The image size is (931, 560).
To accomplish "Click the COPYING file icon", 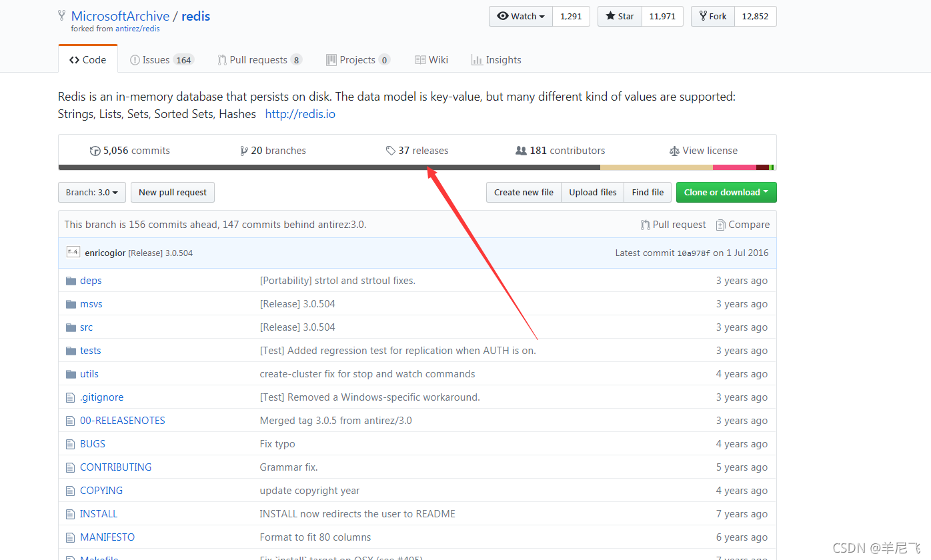I will tap(71, 491).
